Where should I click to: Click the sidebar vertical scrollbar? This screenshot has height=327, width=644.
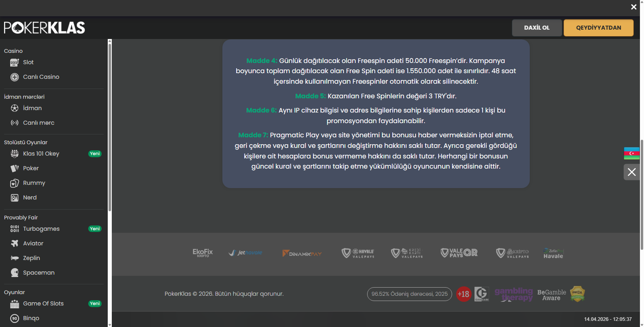tap(109, 127)
